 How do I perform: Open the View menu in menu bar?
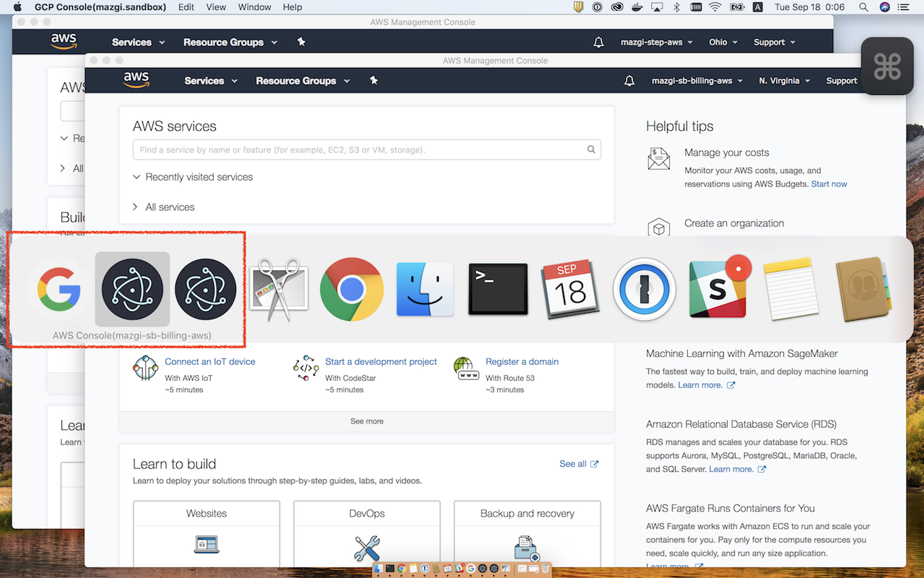(x=216, y=7)
